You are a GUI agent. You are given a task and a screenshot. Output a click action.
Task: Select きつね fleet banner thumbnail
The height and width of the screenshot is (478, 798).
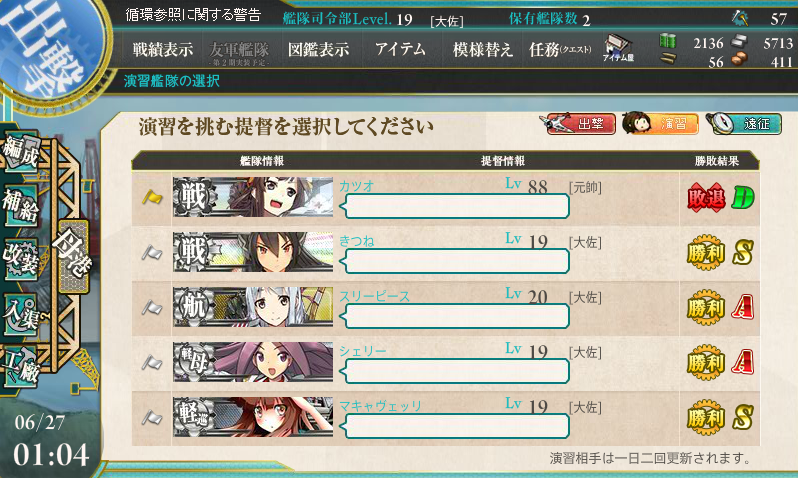253,252
